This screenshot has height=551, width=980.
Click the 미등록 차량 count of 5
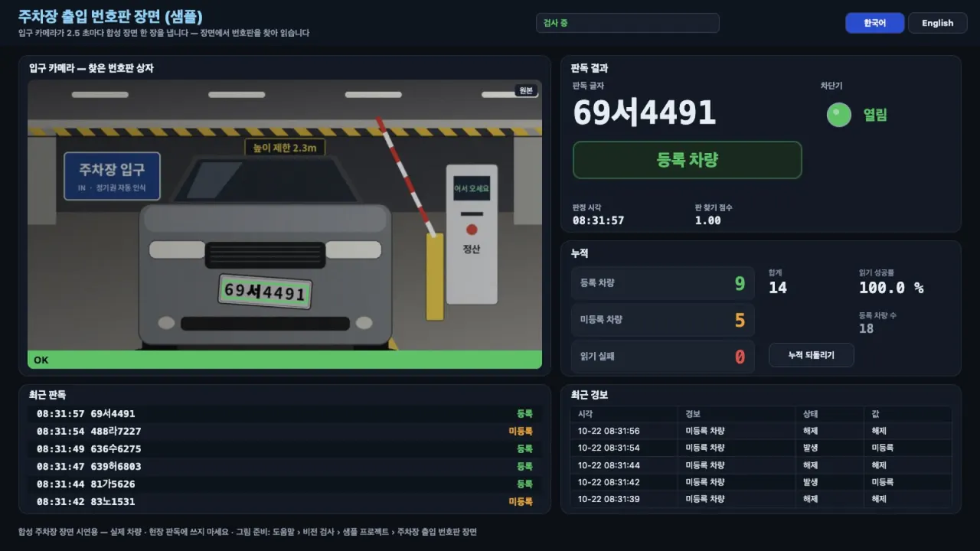[740, 320]
